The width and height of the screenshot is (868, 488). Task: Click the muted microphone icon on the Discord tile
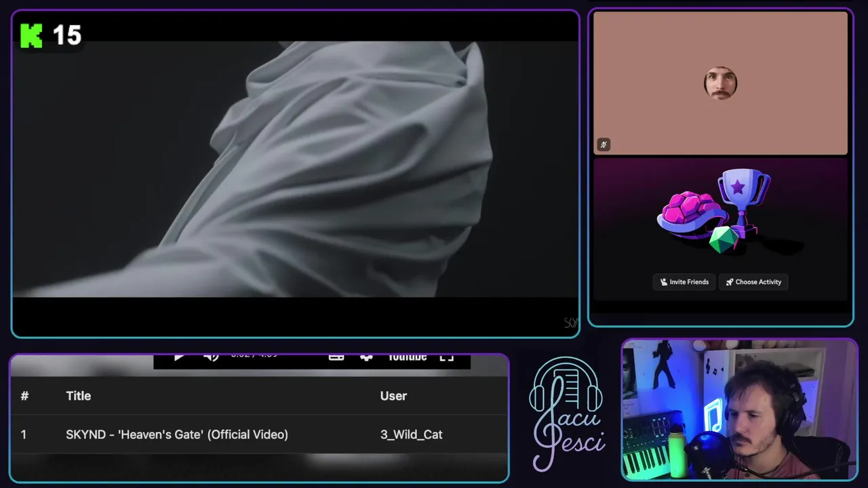tap(604, 144)
